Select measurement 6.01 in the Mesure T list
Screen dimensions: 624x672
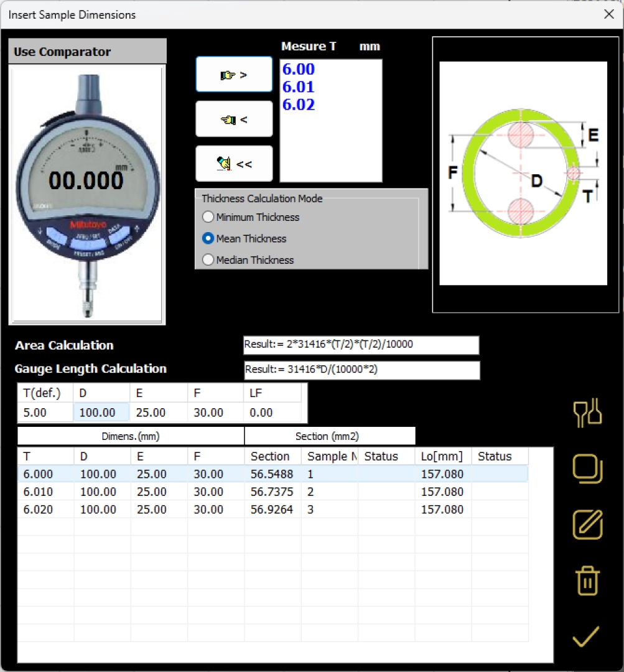[297, 86]
